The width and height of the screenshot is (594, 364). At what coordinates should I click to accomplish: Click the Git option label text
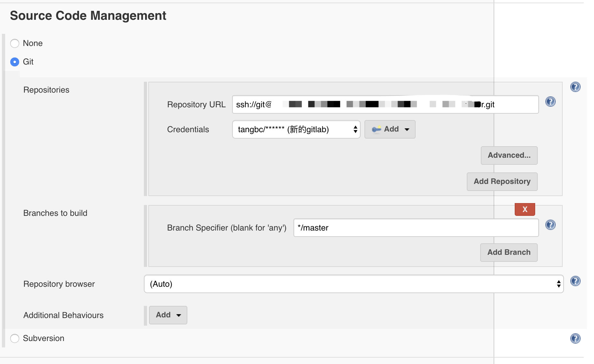tap(28, 62)
